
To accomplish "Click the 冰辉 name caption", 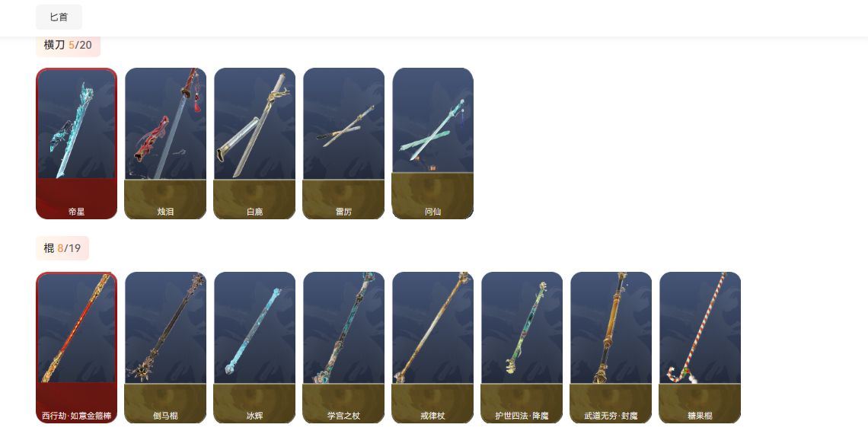I will (x=254, y=416).
